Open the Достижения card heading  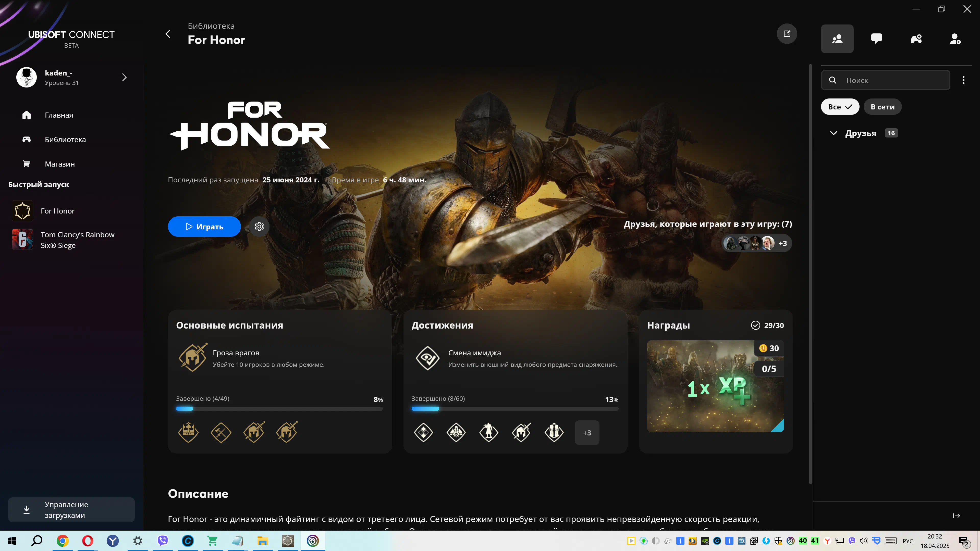coord(442,325)
